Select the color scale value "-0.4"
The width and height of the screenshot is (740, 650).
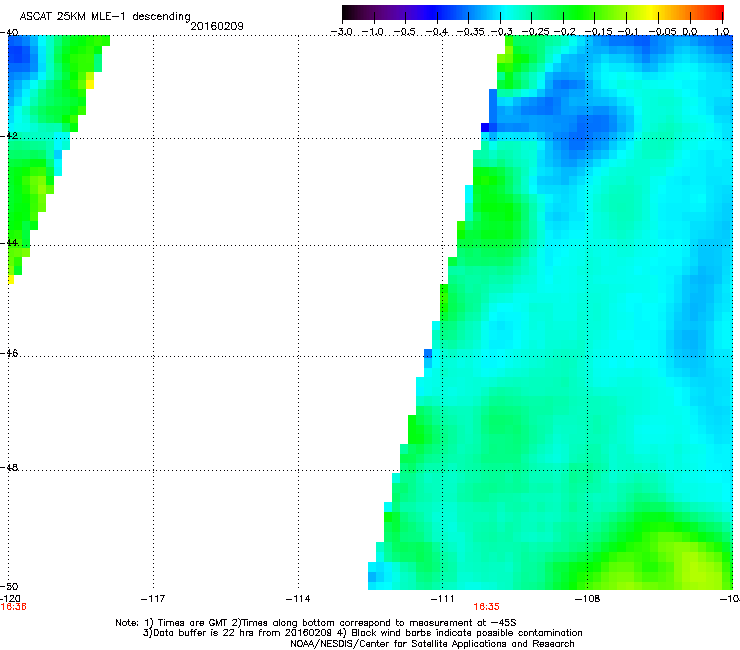[437, 32]
